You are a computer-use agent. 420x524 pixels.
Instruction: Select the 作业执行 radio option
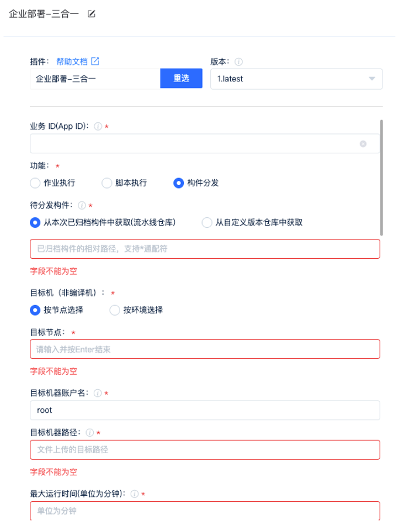tap(35, 183)
